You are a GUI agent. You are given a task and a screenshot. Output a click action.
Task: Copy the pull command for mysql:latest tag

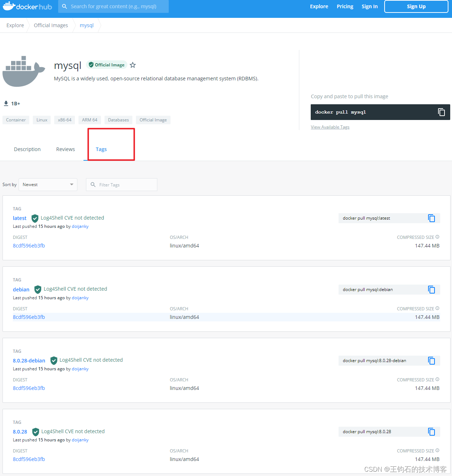point(431,218)
